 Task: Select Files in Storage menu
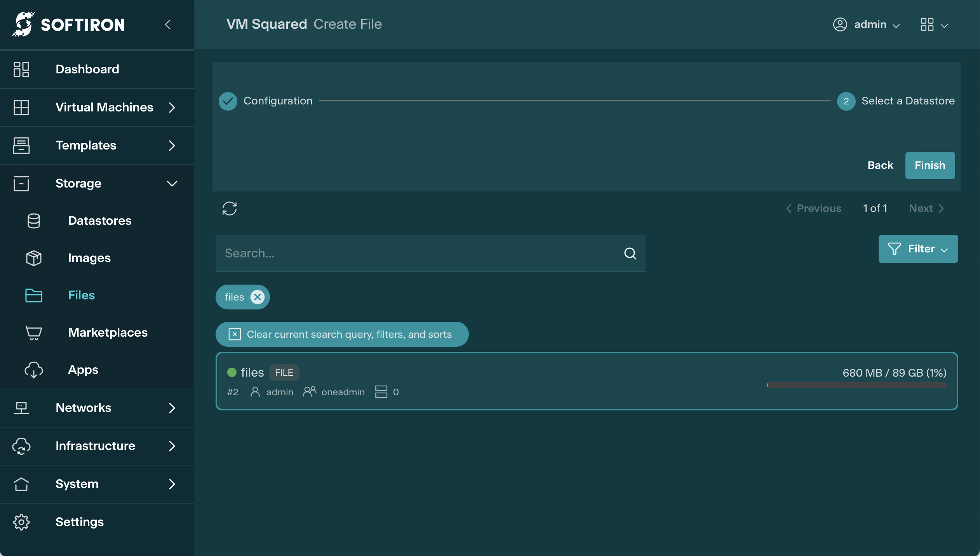(81, 295)
